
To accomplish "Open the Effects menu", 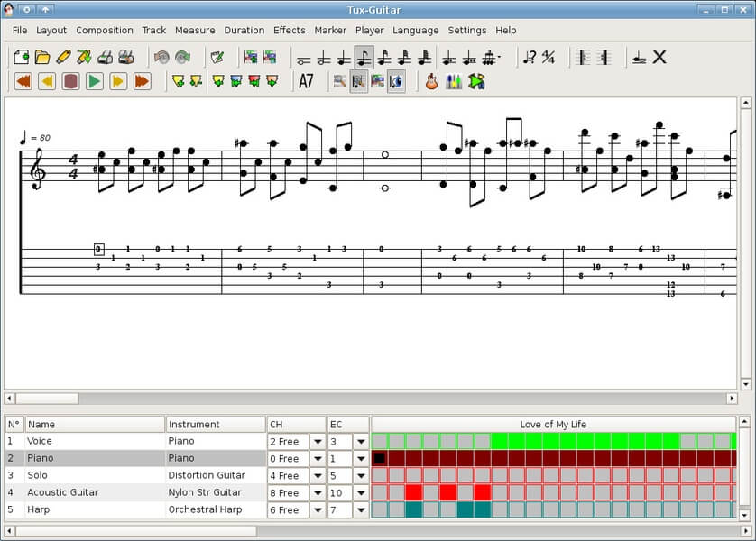I will [x=289, y=30].
